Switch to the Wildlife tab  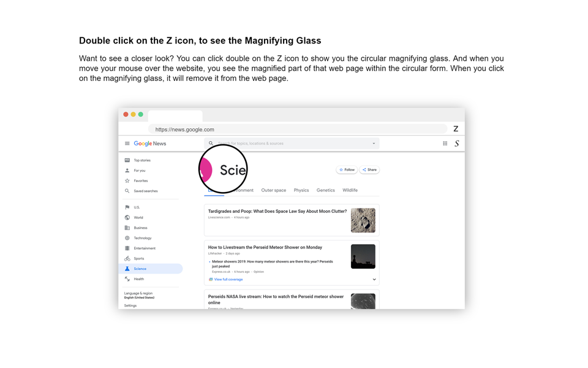350,190
